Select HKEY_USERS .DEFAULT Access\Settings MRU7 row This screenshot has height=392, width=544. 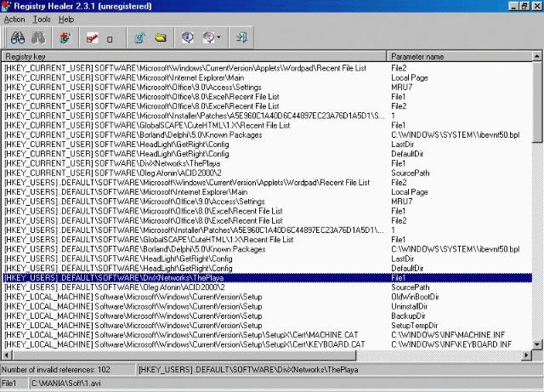[x=267, y=202]
